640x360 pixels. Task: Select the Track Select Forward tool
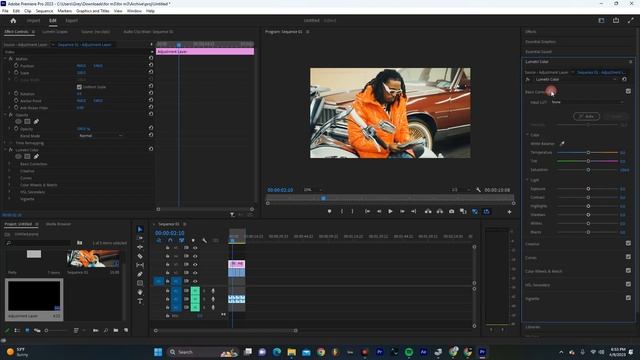140,238
